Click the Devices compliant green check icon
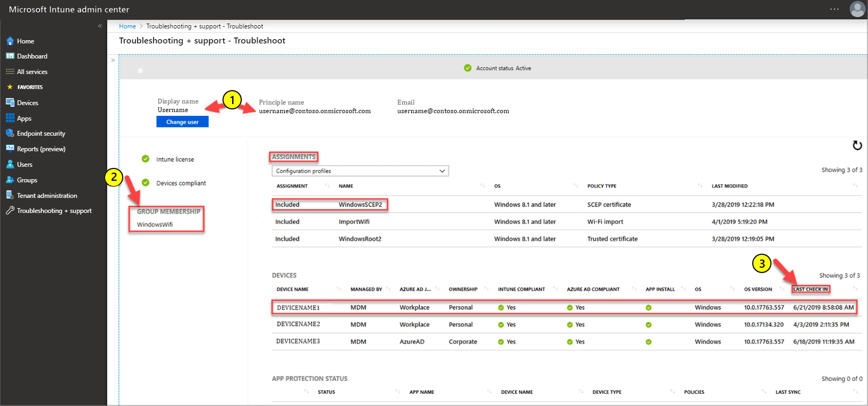Image resolution: width=868 pixels, height=406 pixels. (145, 183)
